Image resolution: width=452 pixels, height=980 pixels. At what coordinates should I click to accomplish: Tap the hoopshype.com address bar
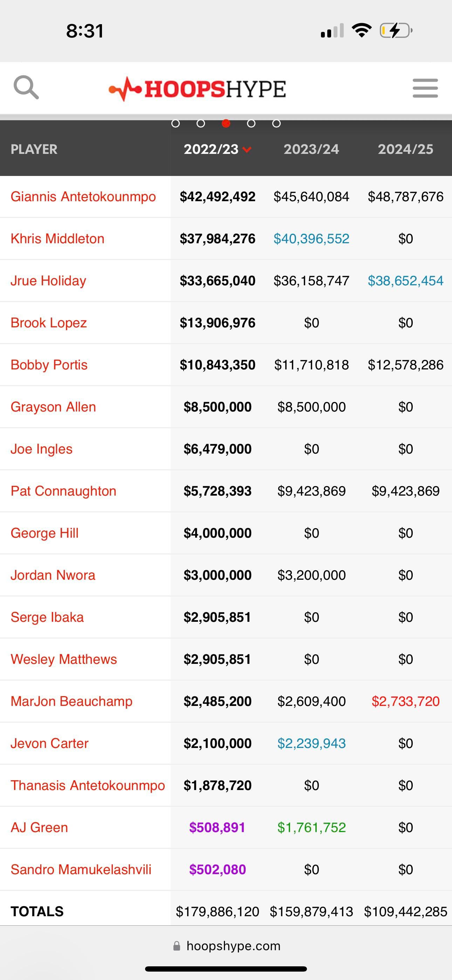pyautogui.click(x=233, y=946)
